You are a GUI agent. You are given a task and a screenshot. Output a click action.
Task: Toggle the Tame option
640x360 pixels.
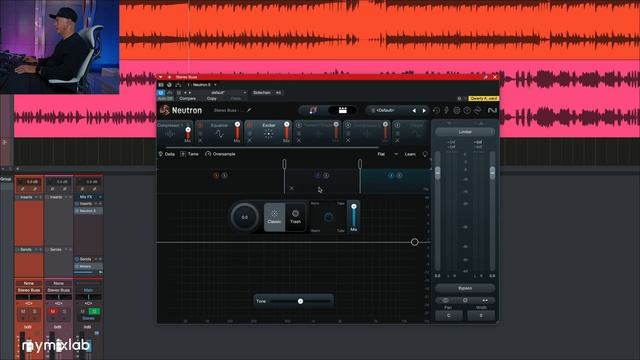point(189,154)
